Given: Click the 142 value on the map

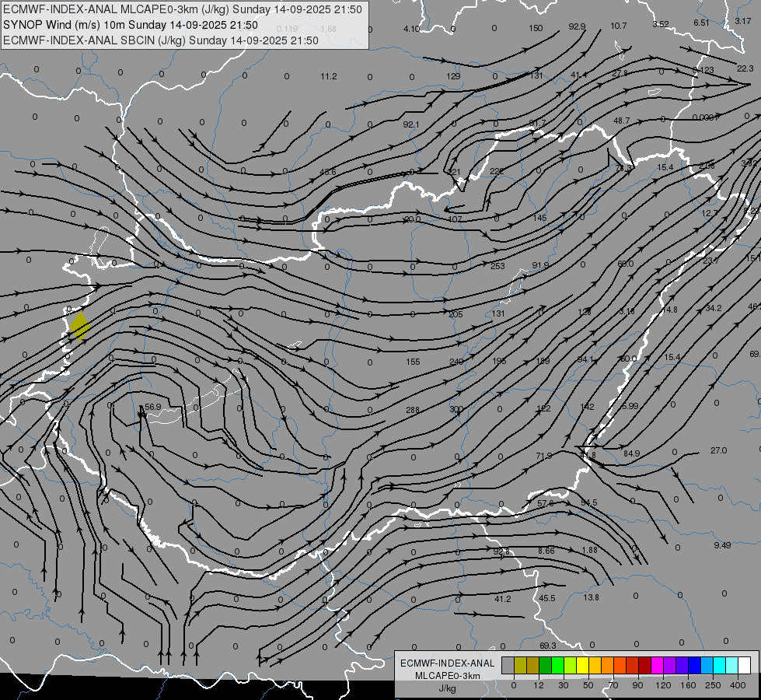Looking at the screenshot, I should click(x=587, y=407).
